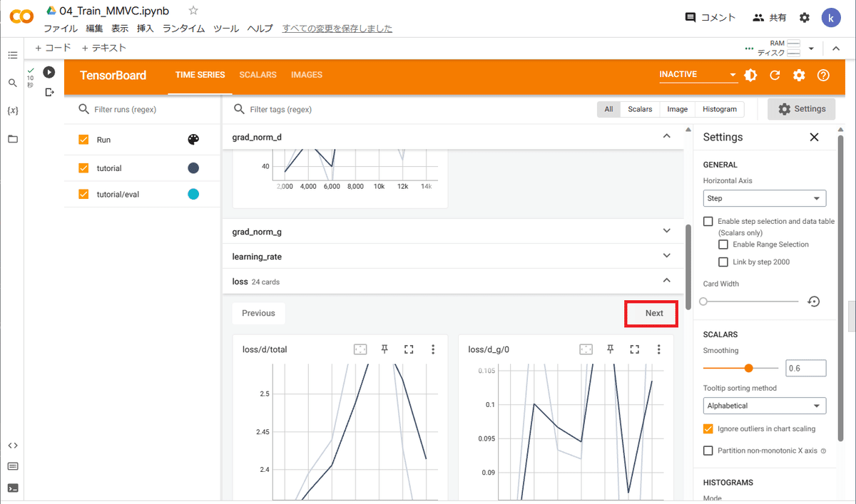Filter cards by Histogram
856x504 pixels.
[x=720, y=109]
